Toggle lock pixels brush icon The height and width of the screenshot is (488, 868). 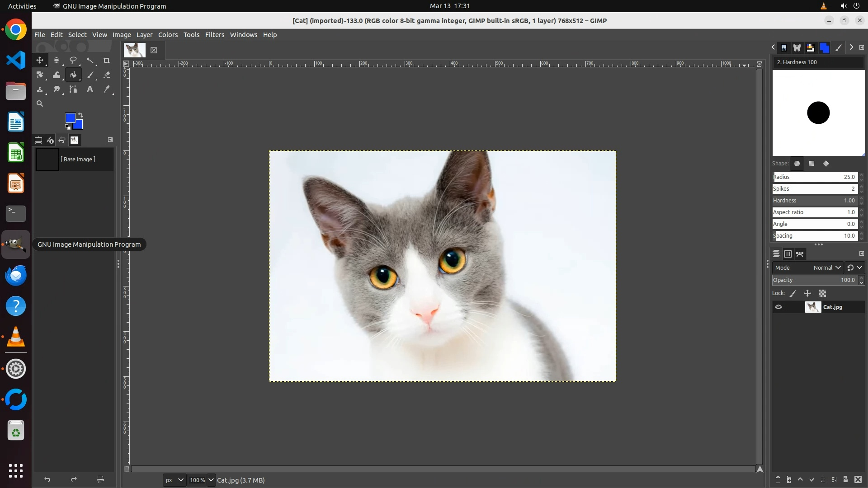click(793, 294)
